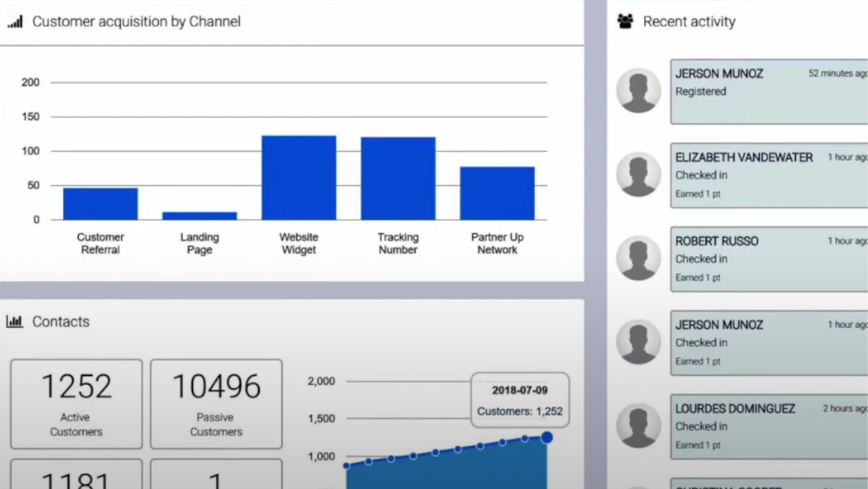
Task: Select the Customer Referral bar in the chart
Action: pyautogui.click(x=100, y=203)
